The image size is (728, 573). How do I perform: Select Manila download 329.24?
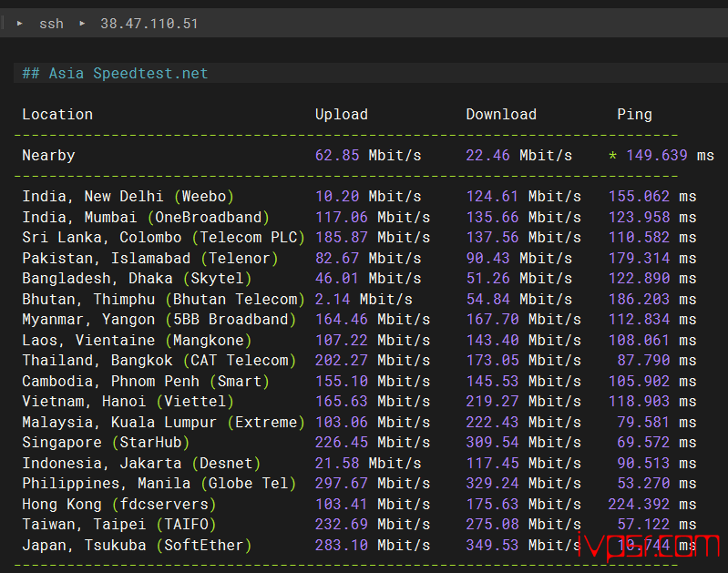[492, 484]
